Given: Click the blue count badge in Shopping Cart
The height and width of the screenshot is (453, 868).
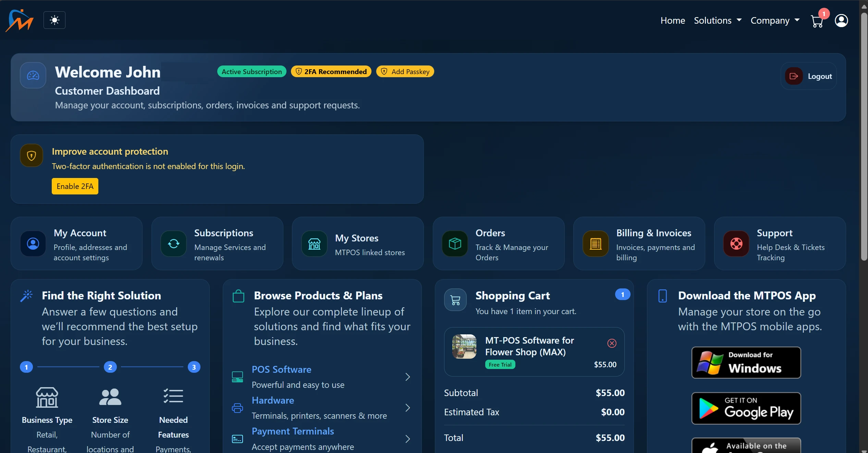Looking at the screenshot, I should 622,294.
